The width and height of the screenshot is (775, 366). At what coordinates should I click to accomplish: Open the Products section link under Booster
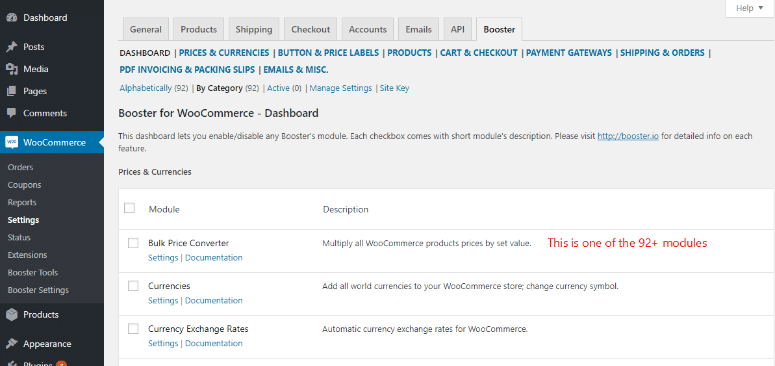point(409,53)
